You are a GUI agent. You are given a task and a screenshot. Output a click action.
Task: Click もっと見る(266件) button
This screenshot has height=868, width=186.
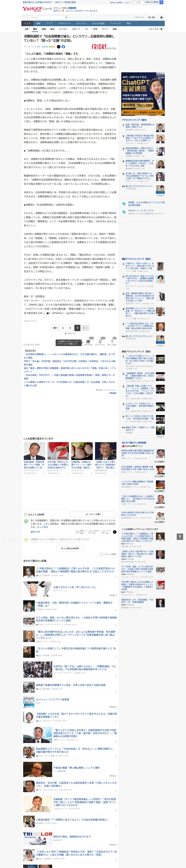click(x=70, y=549)
